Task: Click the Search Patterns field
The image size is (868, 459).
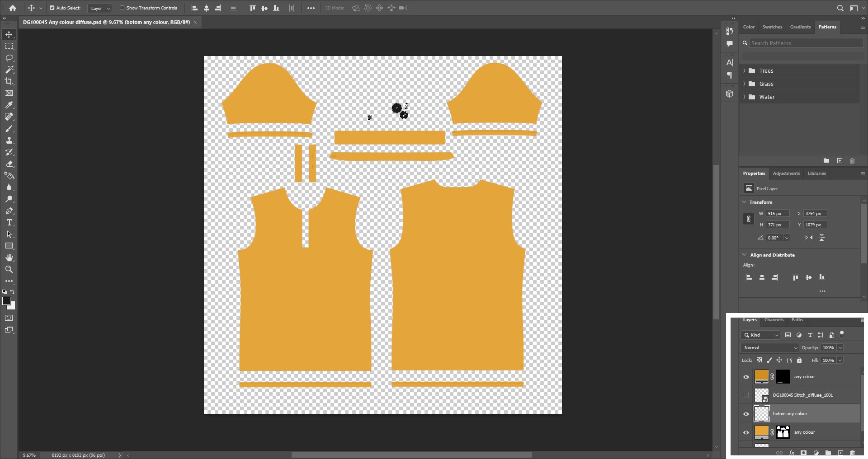Action: (807, 43)
